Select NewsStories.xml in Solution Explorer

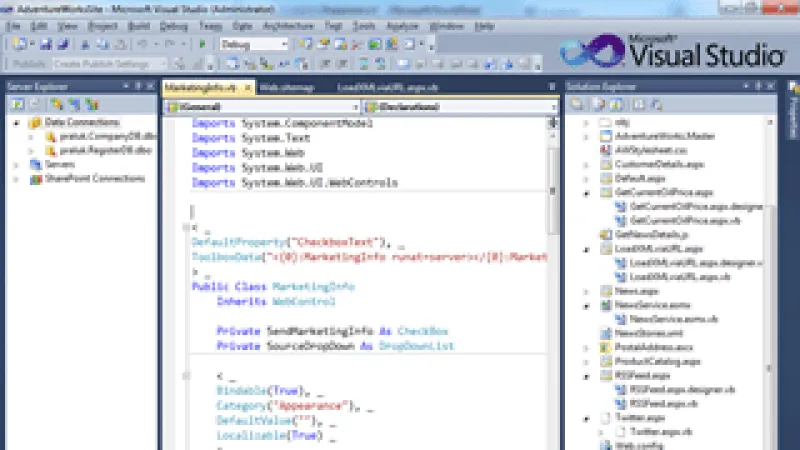[648, 333]
